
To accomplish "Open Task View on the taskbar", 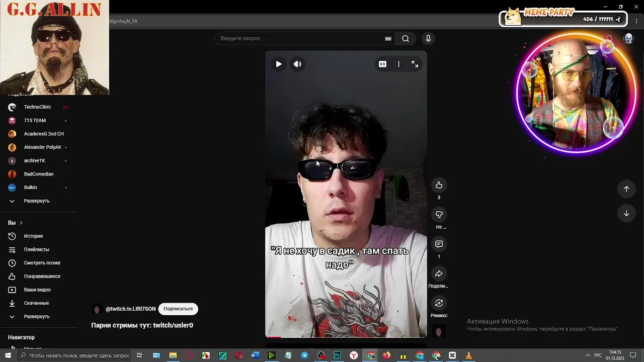I will [139, 355].
